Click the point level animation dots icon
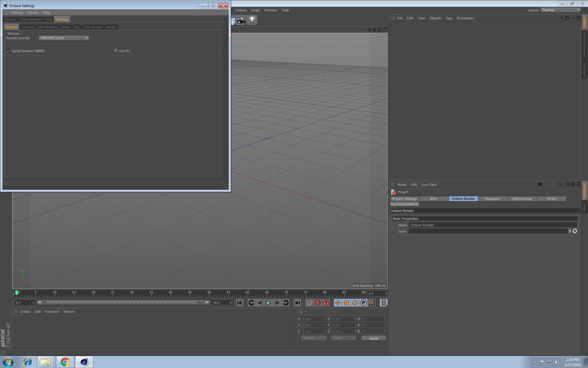Viewport: 588px width, 368px height. point(372,303)
